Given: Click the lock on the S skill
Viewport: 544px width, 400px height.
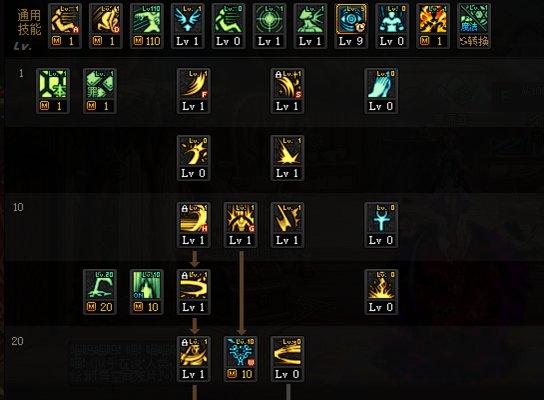Looking at the screenshot, I should [x=278, y=74].
